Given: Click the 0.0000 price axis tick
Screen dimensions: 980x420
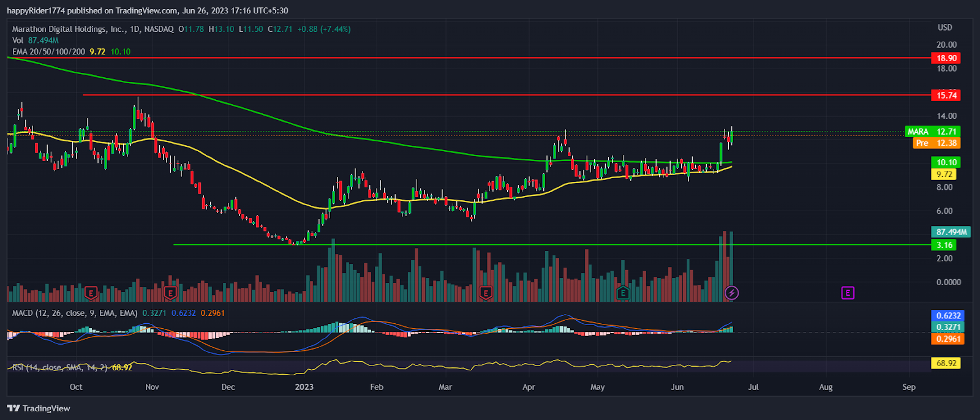Looking at the screenshot, I should pos(948,282).
